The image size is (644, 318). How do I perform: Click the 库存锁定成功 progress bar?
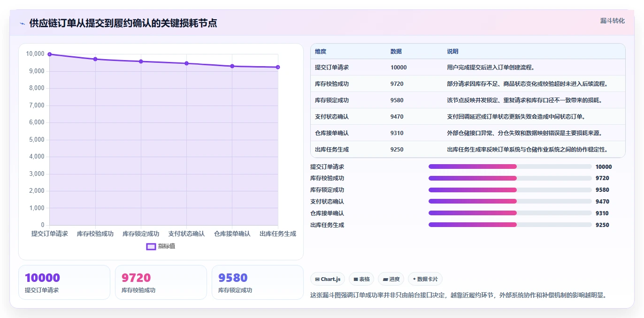[x=510, y=190]
